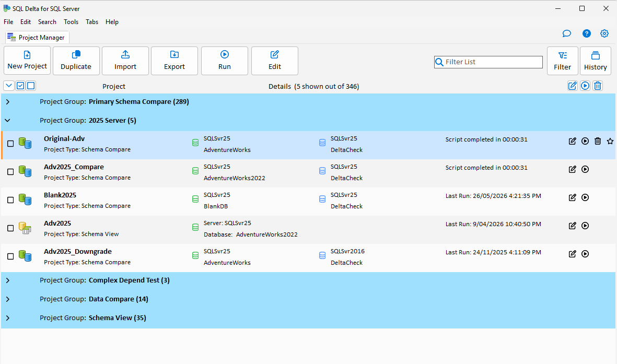
Task: Run all selected projects header icon
Action: point(585,86)
